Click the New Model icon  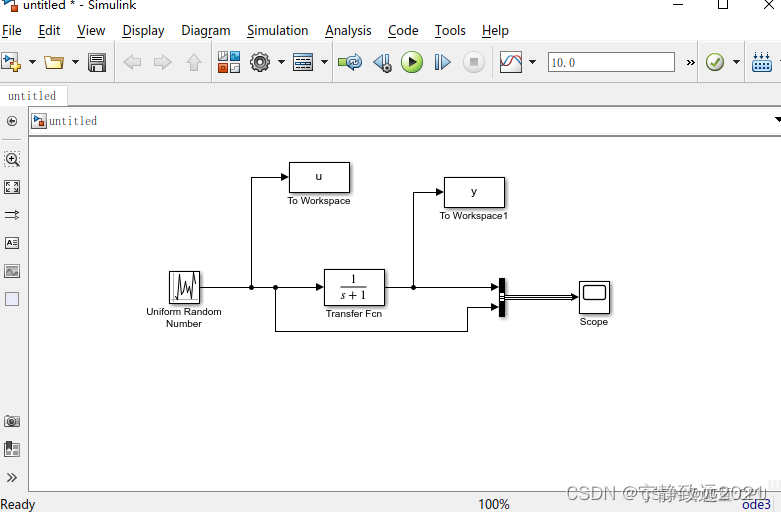(x=11, y=62)
